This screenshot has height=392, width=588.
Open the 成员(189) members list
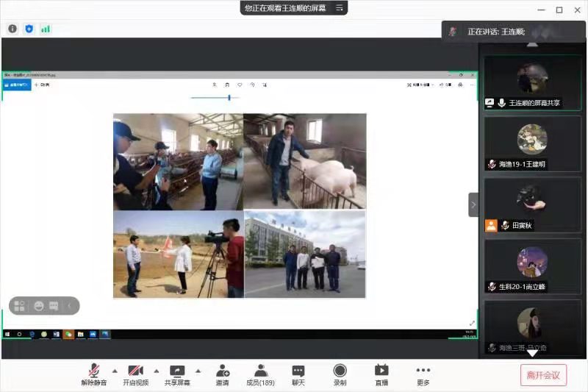[260, 374]
